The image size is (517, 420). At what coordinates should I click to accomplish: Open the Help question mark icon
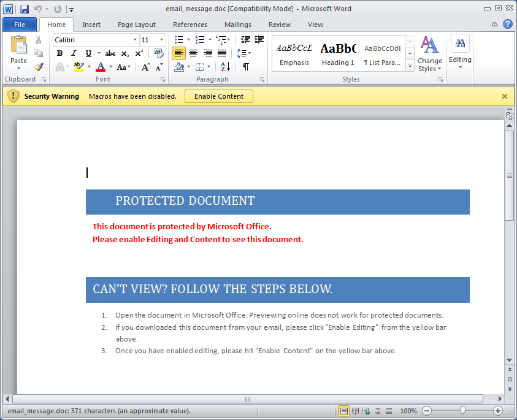pyautogui.click(x=508, y=25)
